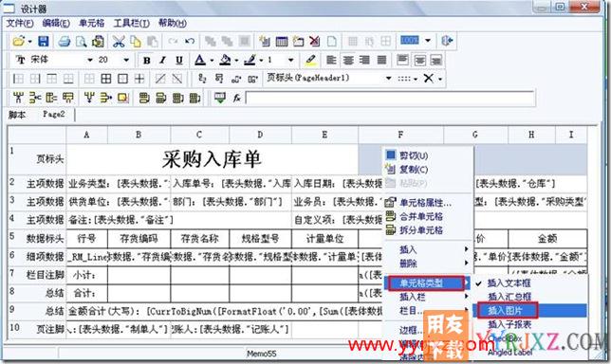
Task: Click the first band tool icon in bottom toolbar
Action: (x=18, y=98)
